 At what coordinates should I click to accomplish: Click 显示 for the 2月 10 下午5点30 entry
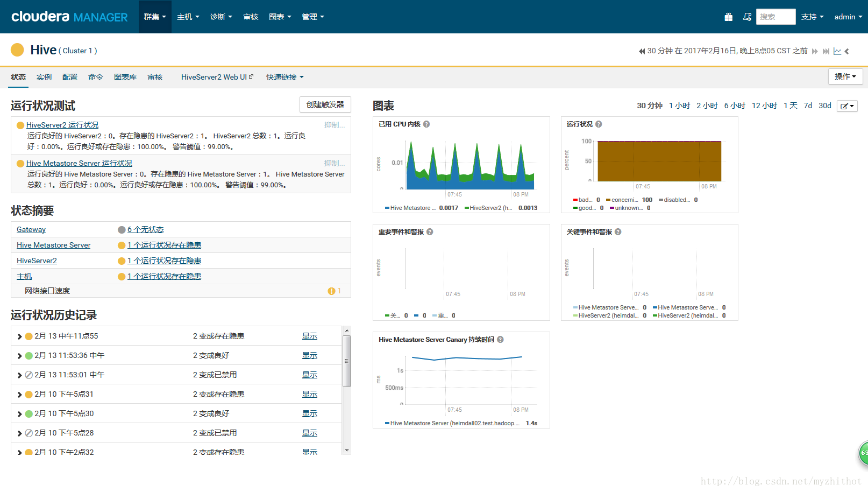[310, 413]
